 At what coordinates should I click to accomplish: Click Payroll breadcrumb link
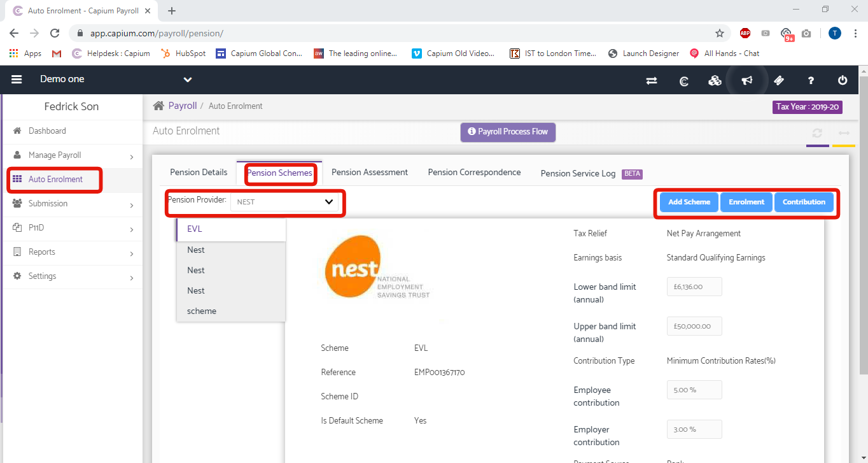(183, 106)
